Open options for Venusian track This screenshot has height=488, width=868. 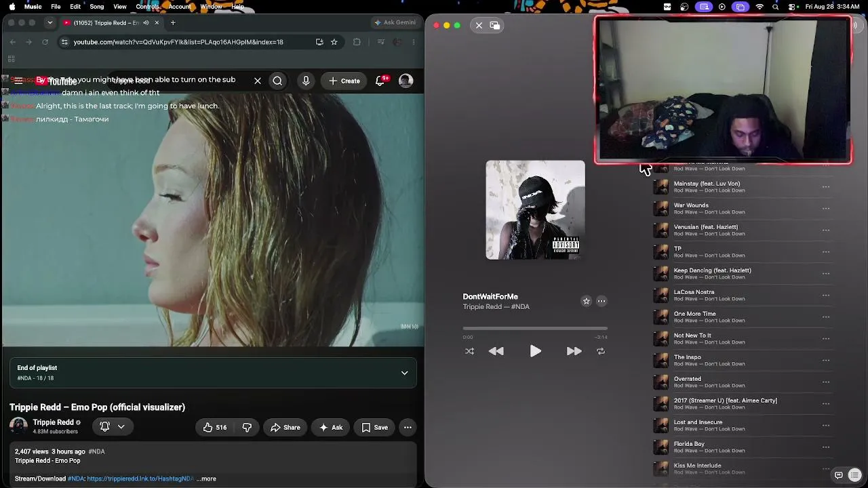tap(826, 230)
